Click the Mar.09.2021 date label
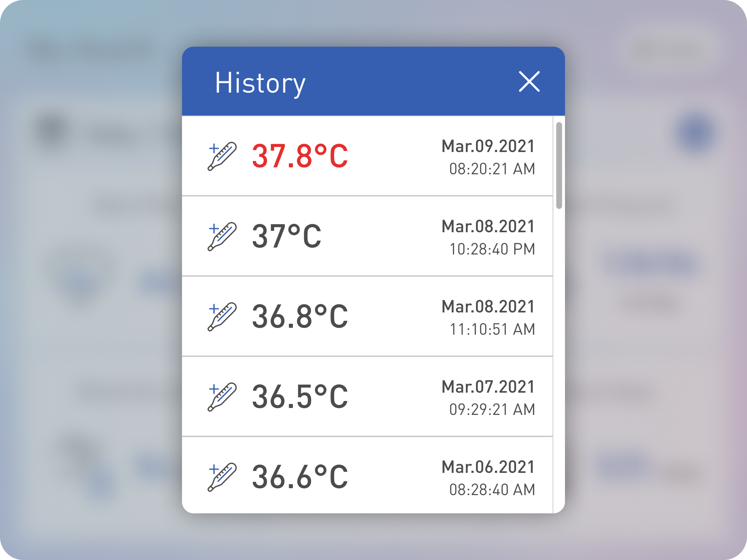 click(488, 146)
